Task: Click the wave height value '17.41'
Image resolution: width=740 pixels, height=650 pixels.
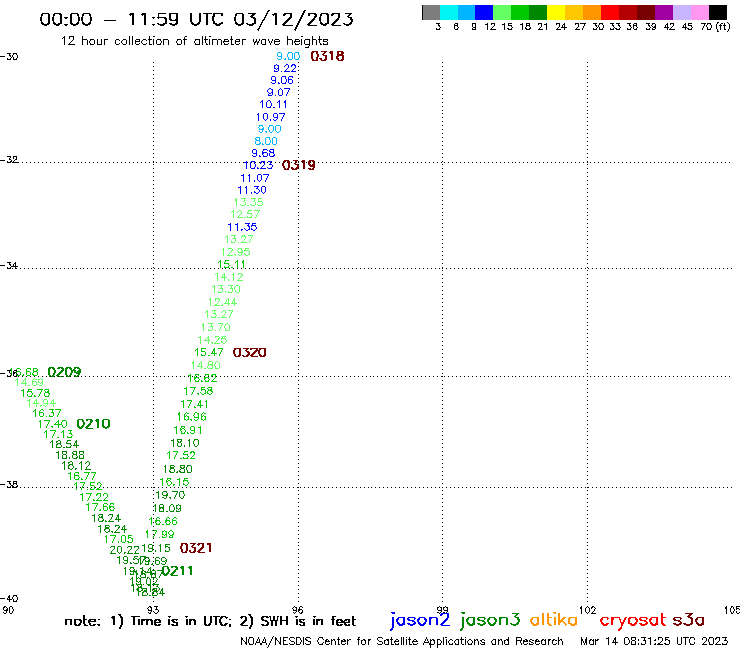Action: 194,404
